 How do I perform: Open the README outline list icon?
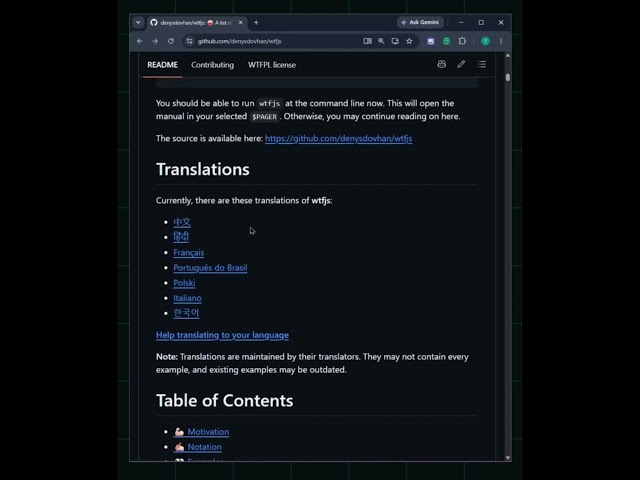click(482, 64)
